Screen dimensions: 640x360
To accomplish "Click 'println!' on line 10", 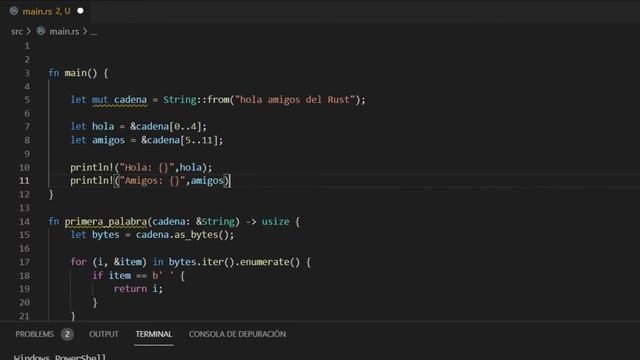I will [x=92, y=167].
